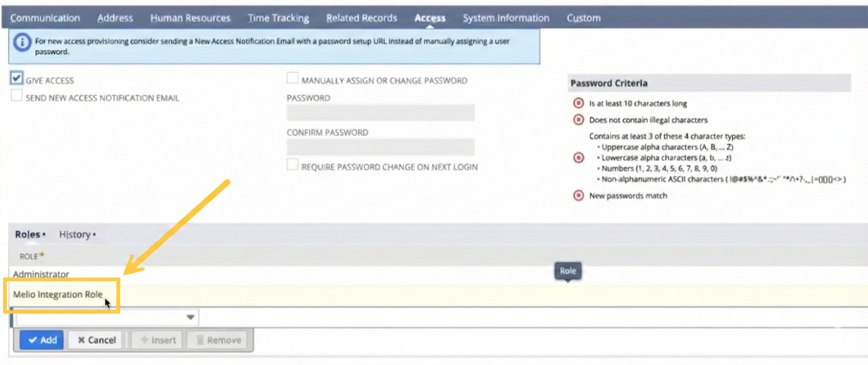This screenshot has height=365, width=868.
Task: Switch to the Roles subtab
Action: click(x=28, y=235)
